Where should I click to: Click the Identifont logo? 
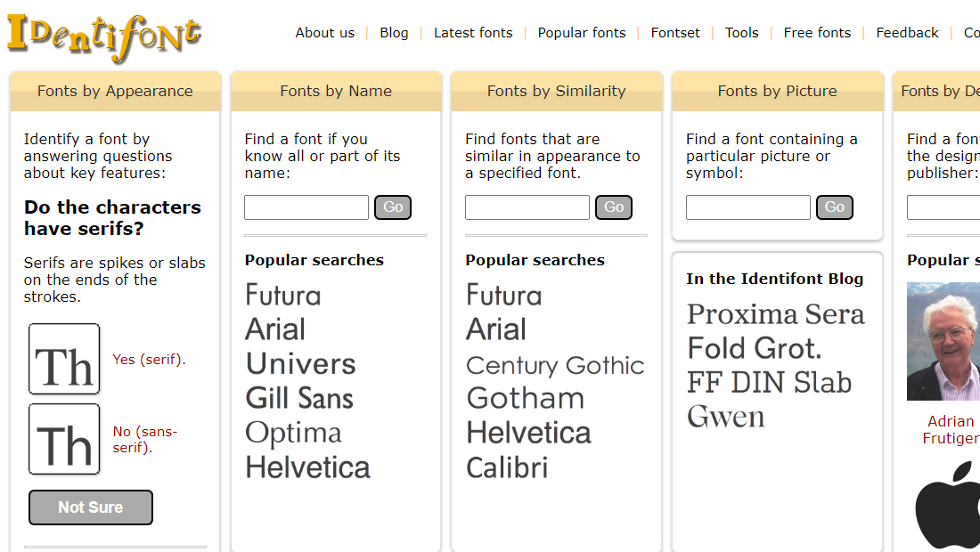point(104,37)
